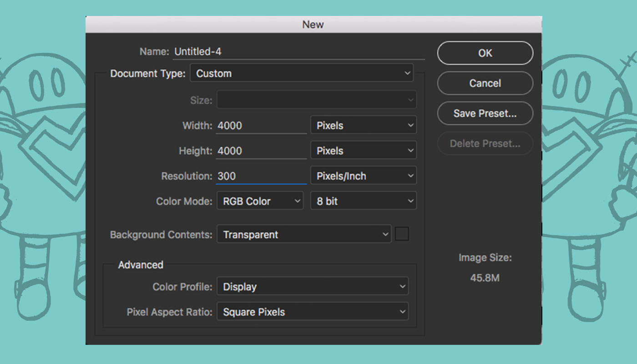Click the Advanced section label
The image size is (637, 364).
click(141, 265)
